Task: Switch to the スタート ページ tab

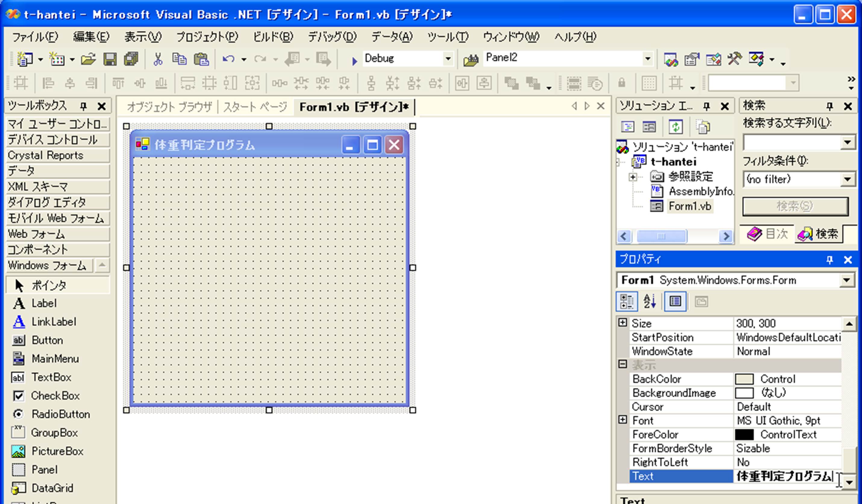Action: point(255,107)
